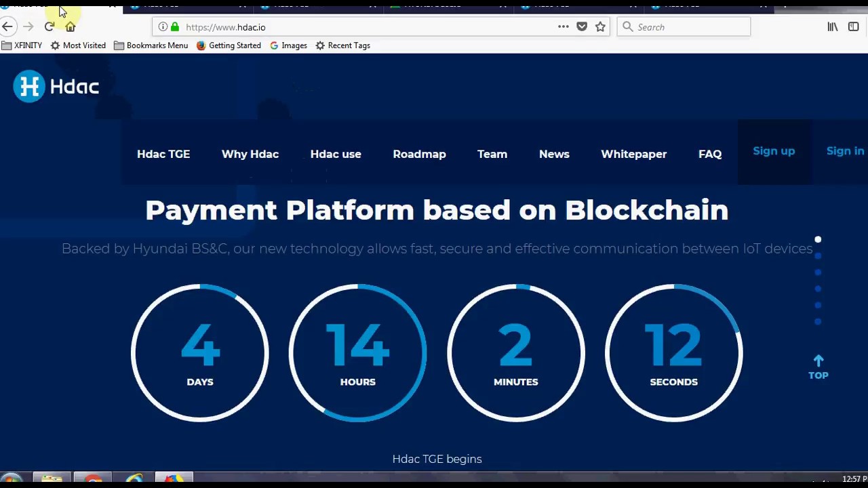Click the browser forward arrow
This screenshot has height=488, width=868.
click(x=28, y=26)
